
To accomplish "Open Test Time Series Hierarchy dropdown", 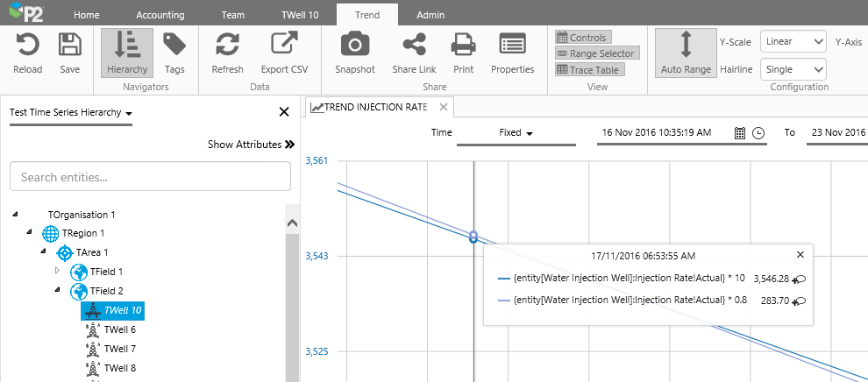I will [x=71, y=113].
